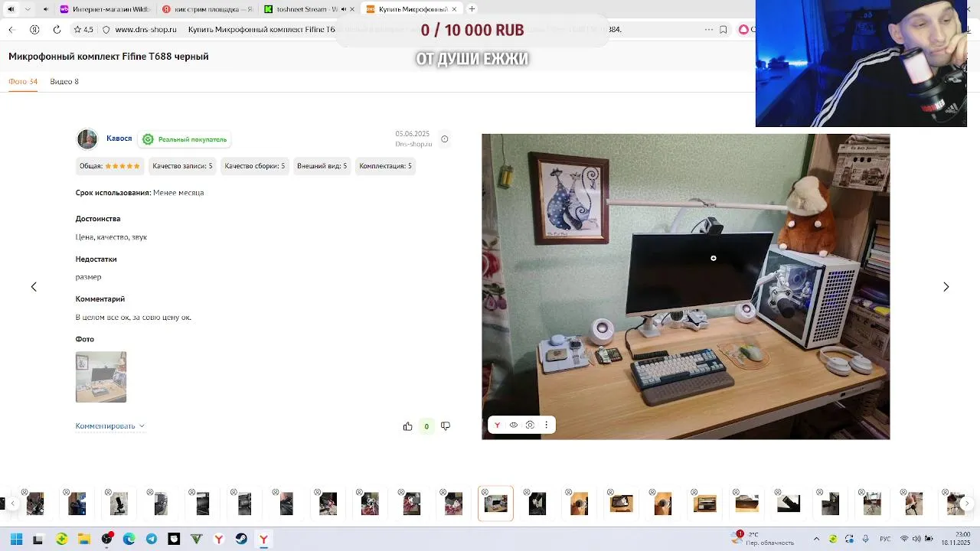Open the Yandex home button in the toolbar

[34, 30]
